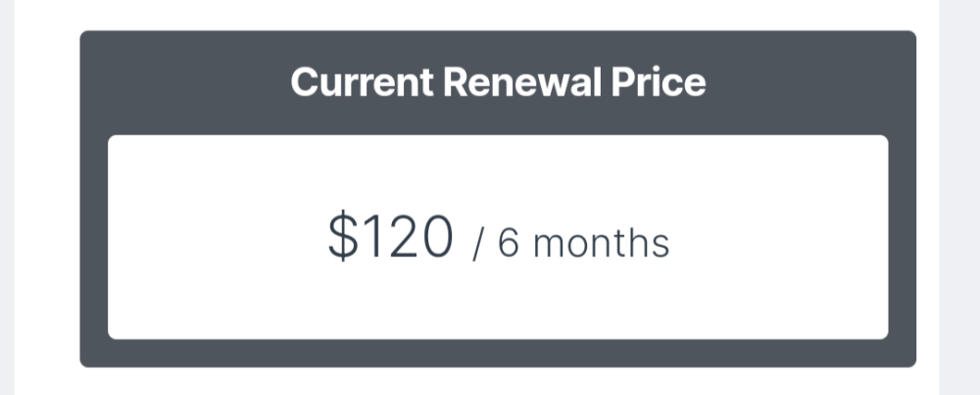Click the Current Renewal Price heading
980x395 pixels.
click(x=498, y=82)
